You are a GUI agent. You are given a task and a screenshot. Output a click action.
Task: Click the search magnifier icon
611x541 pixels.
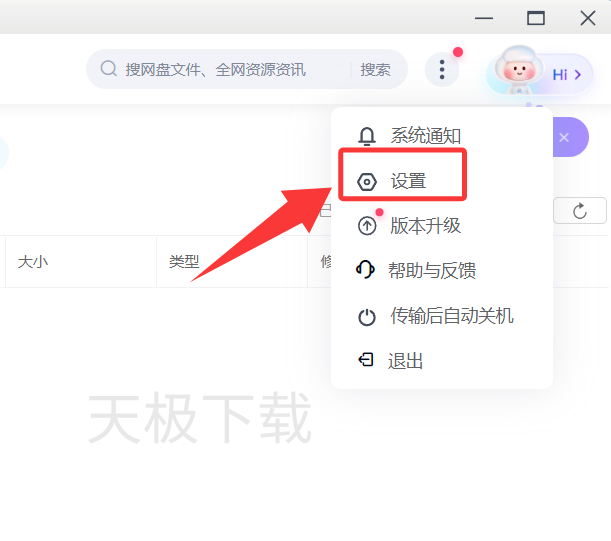(x=108, y=69)
